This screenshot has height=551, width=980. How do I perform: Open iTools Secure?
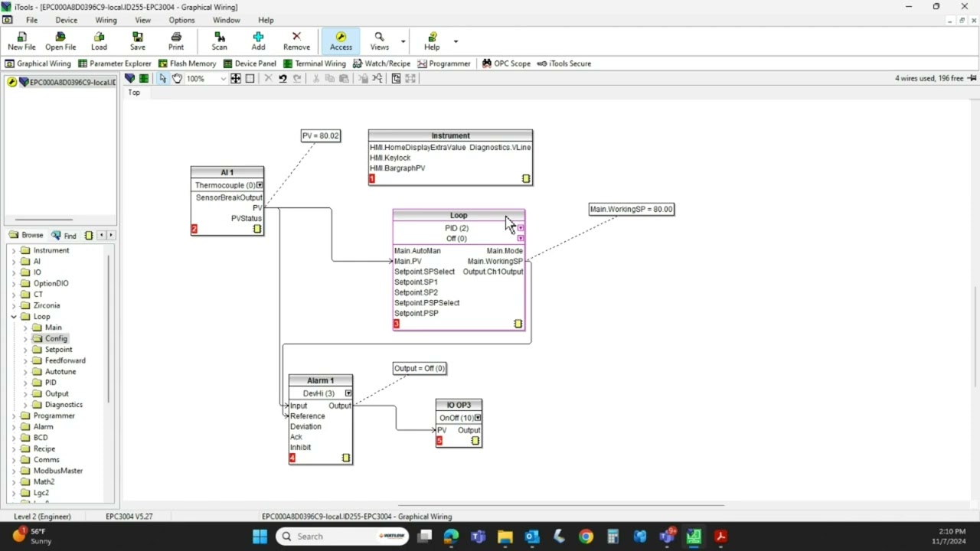[x=564, y=64]
